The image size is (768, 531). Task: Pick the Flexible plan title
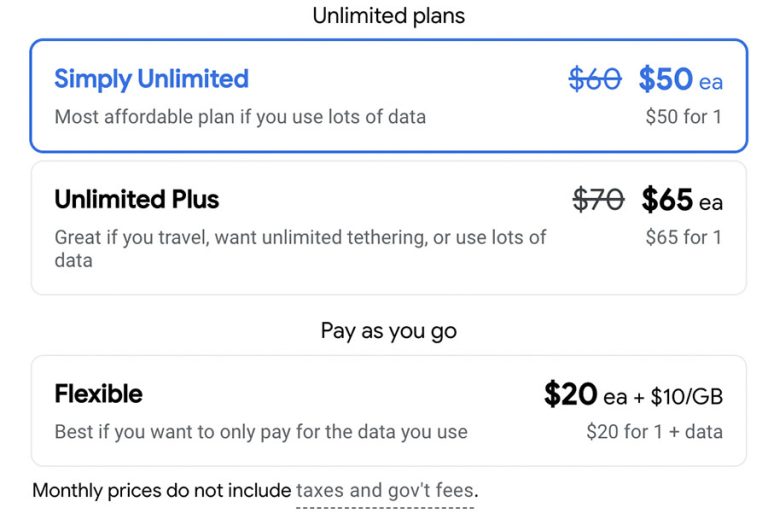(x=98, y=394)
